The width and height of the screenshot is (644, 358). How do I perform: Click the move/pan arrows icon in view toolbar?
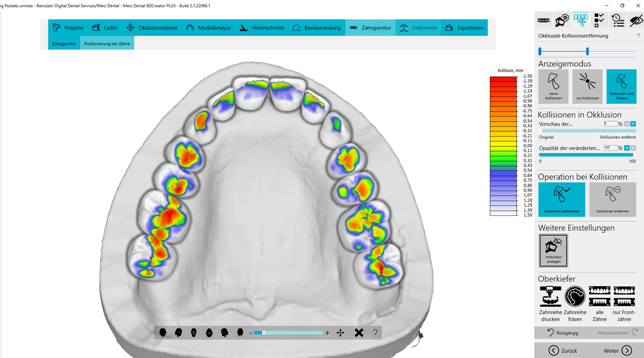coord(341,333)
